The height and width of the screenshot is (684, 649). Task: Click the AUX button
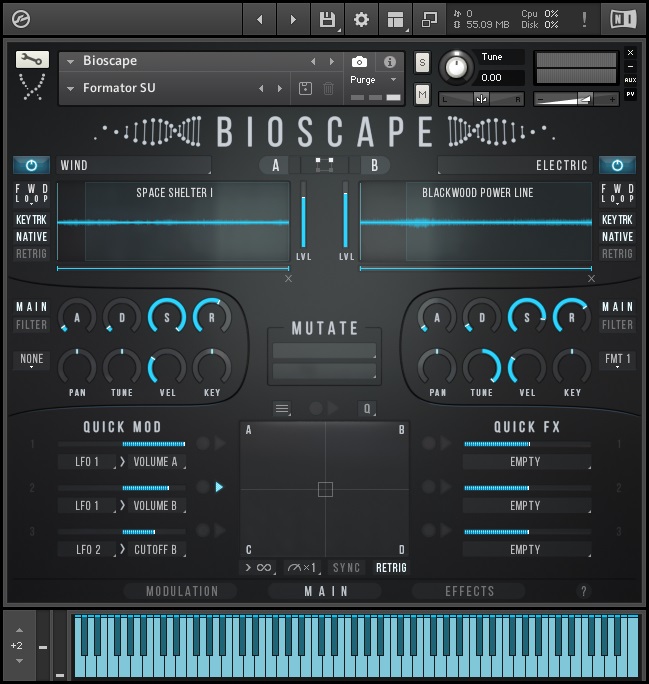[630, 80]
